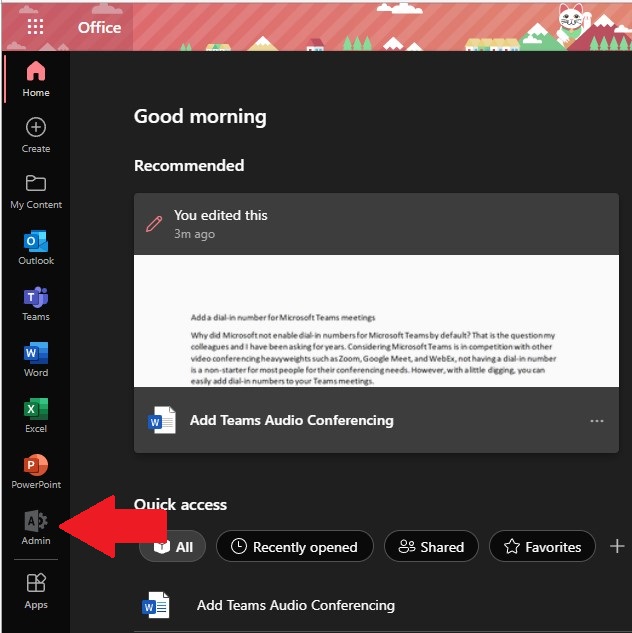Open the recommended document preview thumbnail

point(376,321)
